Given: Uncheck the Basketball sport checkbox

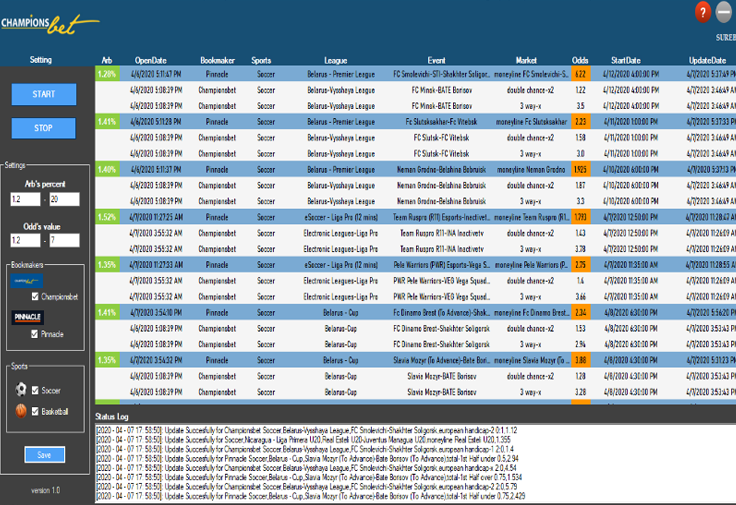Looking at the screenshot, I should pos(35,411).
